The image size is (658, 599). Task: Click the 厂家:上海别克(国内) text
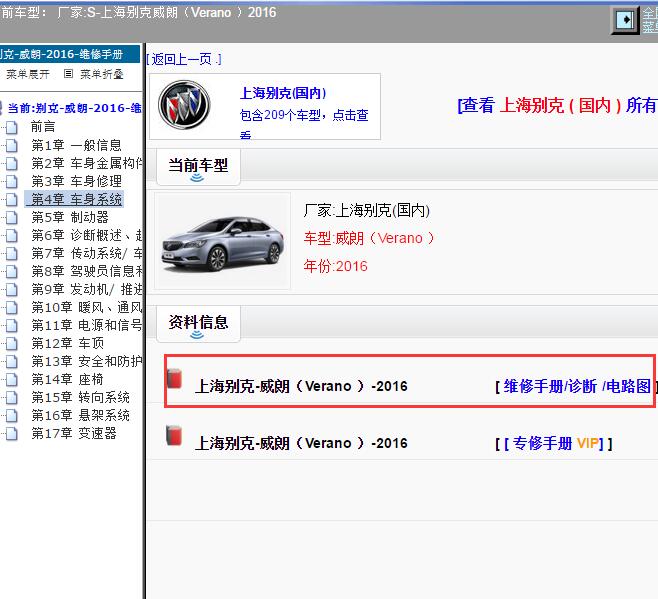366,210
